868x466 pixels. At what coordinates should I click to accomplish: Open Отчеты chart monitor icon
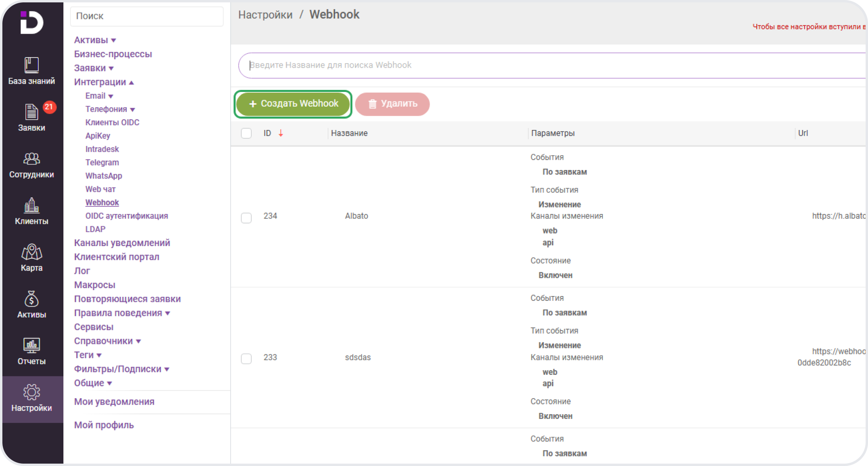31,346
